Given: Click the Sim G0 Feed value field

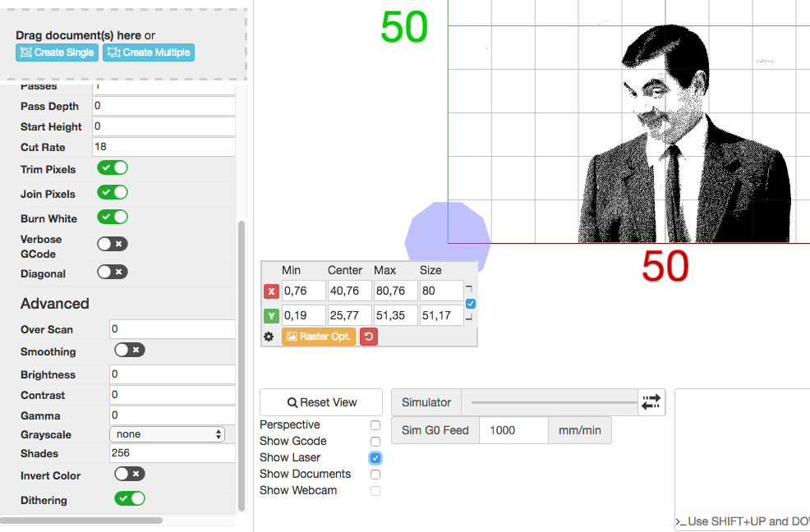Looking at the screenshot, I should click(513, 430).
